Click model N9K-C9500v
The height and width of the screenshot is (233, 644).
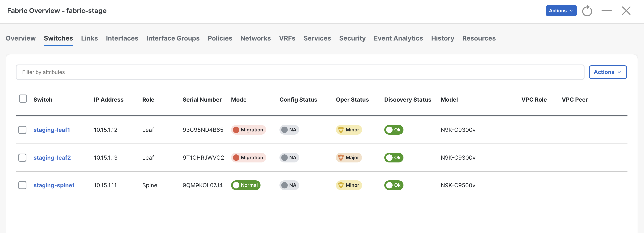(x=458, y=185)
